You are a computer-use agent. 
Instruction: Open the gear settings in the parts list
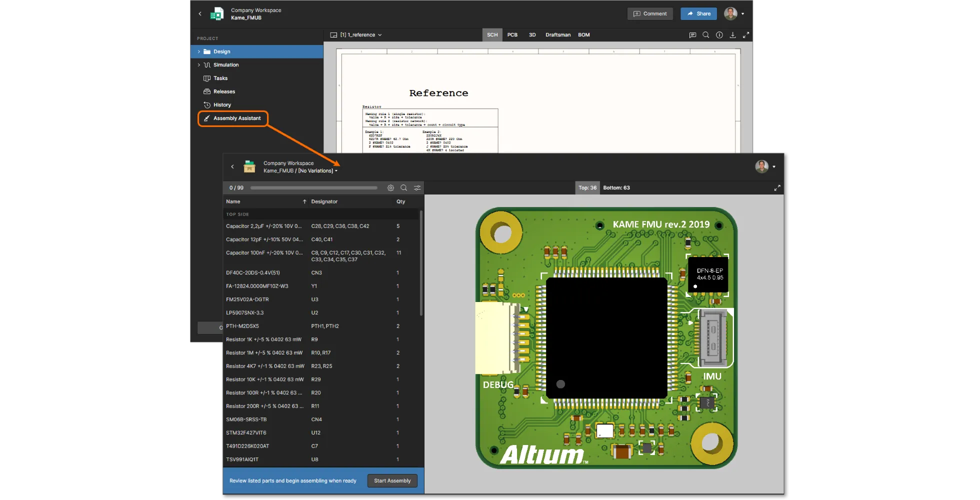(390, 188)
